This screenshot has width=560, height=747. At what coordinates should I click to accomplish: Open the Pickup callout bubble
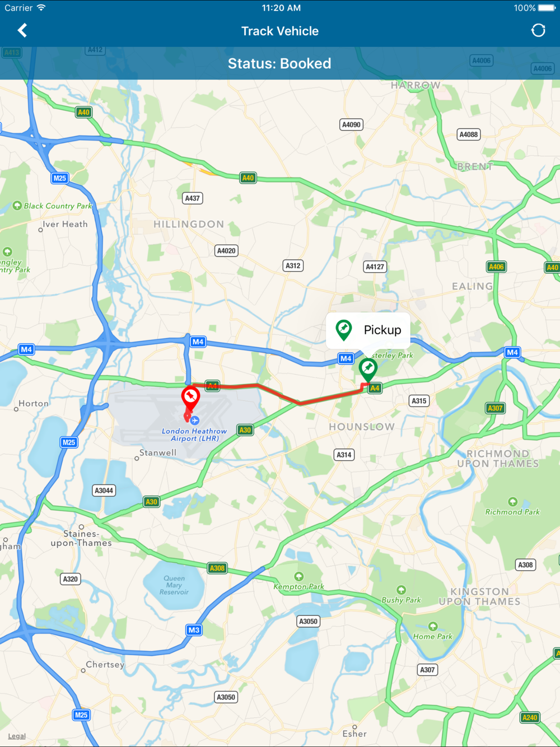point(368,330)
